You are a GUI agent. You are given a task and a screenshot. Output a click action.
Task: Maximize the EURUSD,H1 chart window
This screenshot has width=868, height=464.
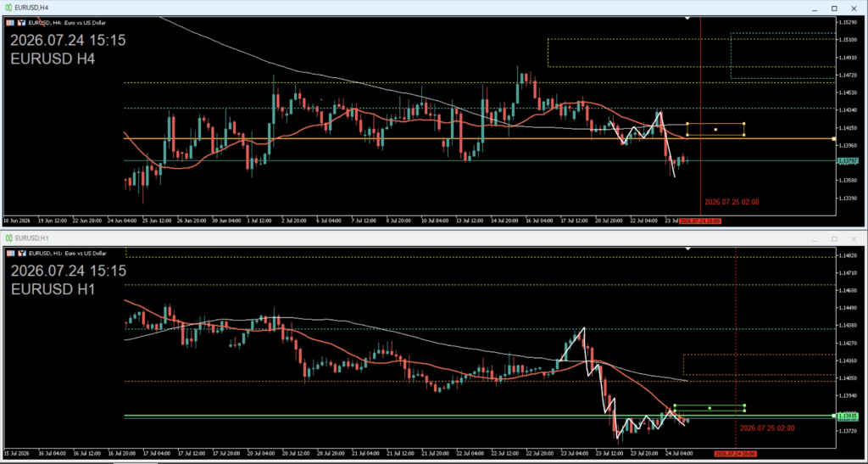click(x=834, y=238)
